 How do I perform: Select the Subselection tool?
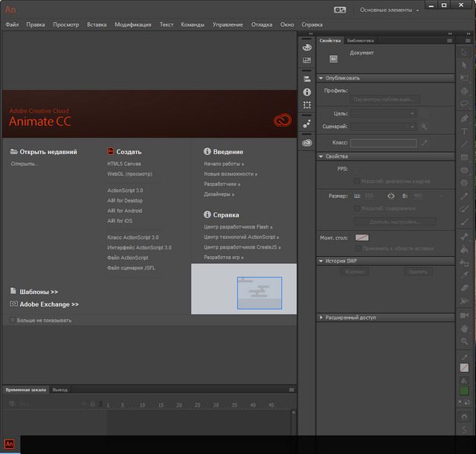(x=464, y=65)
